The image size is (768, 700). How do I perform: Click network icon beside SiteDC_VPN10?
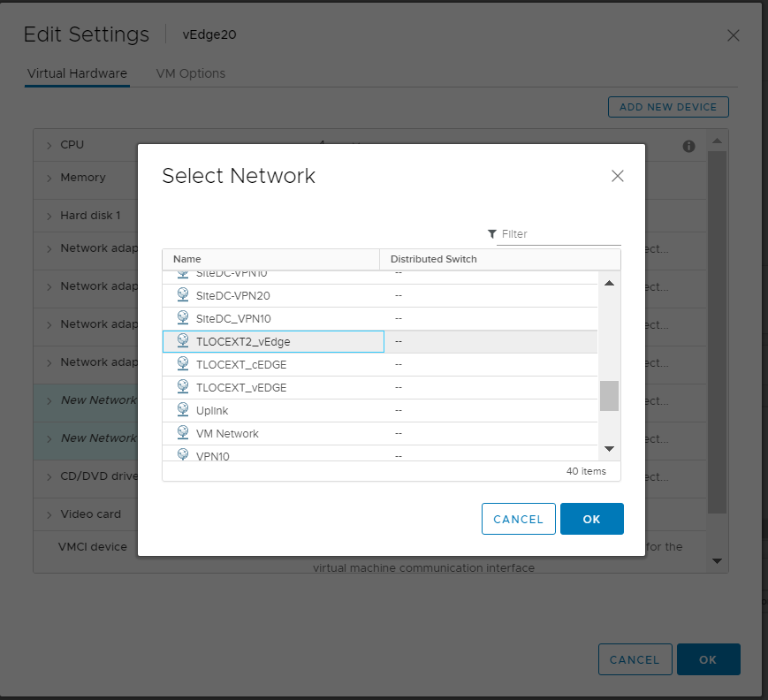pos(183,318)
